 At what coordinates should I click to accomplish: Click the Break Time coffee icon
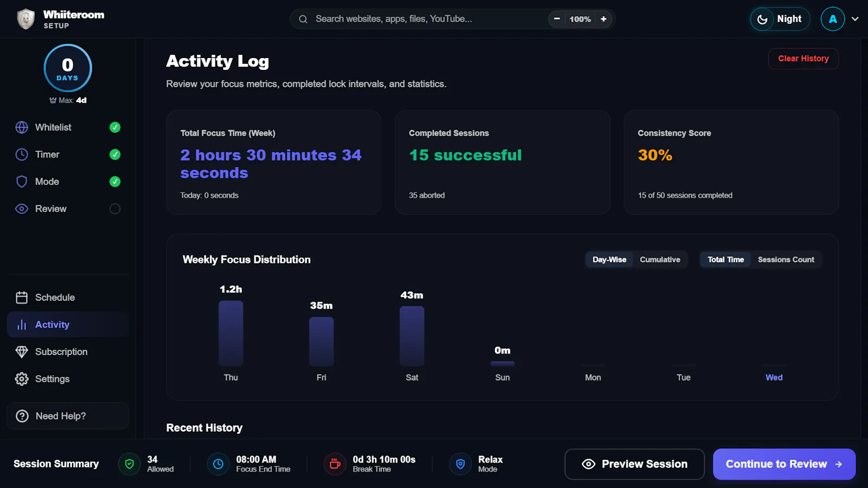(335, 464)
